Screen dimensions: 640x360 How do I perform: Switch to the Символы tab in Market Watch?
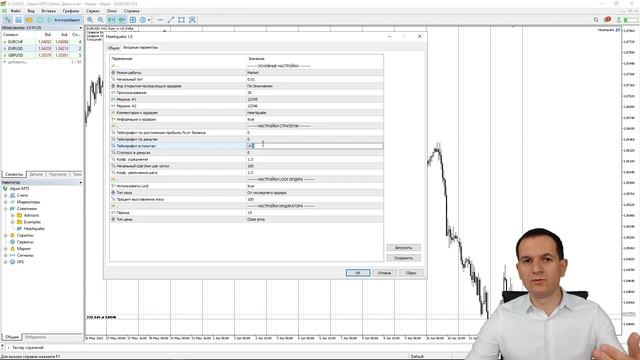14,174
